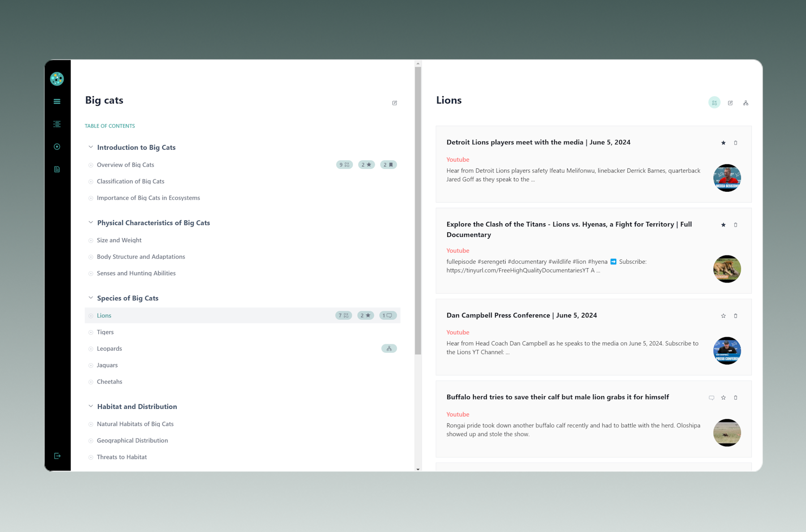
Task: Click Youtube label on Lions vs. Hyenas card
Action: (x=458, y=250)
